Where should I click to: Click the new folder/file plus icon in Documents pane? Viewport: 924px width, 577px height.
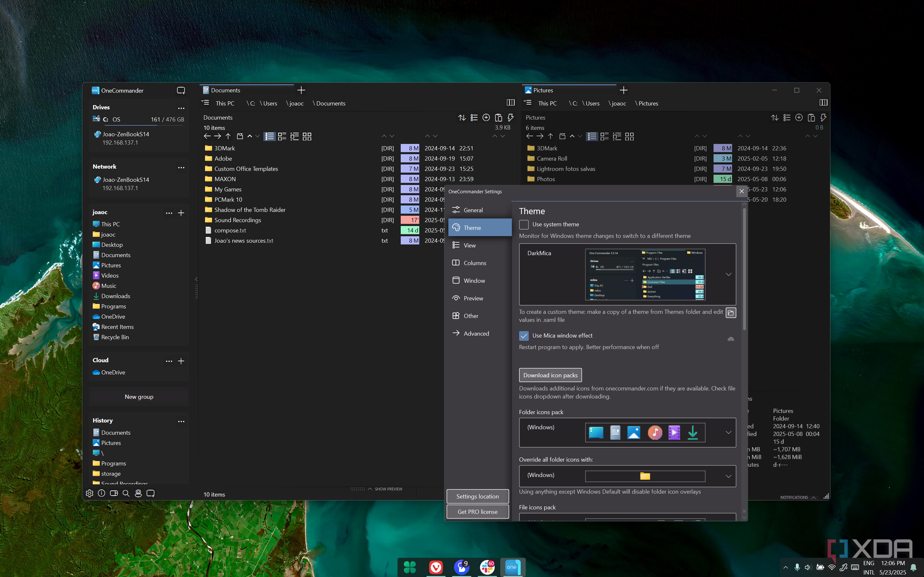click(486, 118)
